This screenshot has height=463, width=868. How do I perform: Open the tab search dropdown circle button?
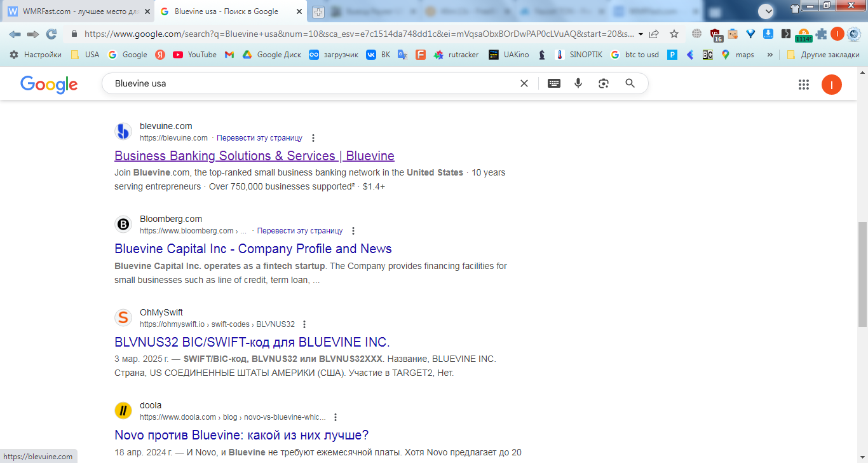tap(766, 10)
